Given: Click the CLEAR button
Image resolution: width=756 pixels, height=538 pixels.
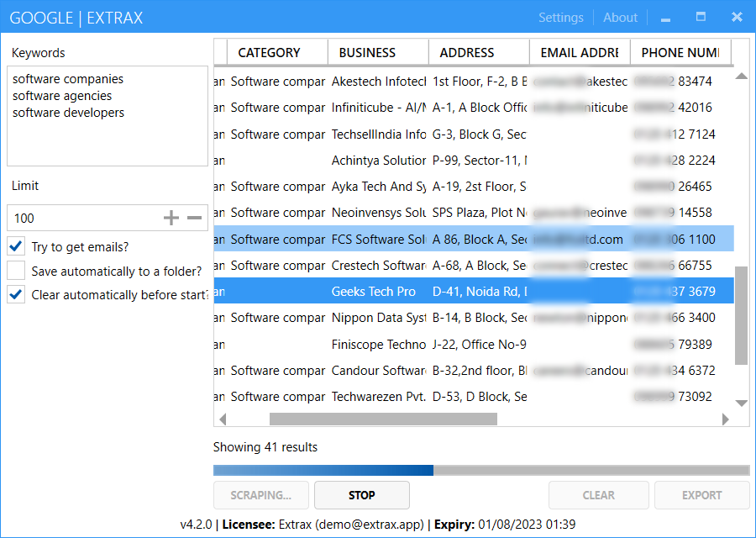Looking at the screenshot, I should coord(598,495).
